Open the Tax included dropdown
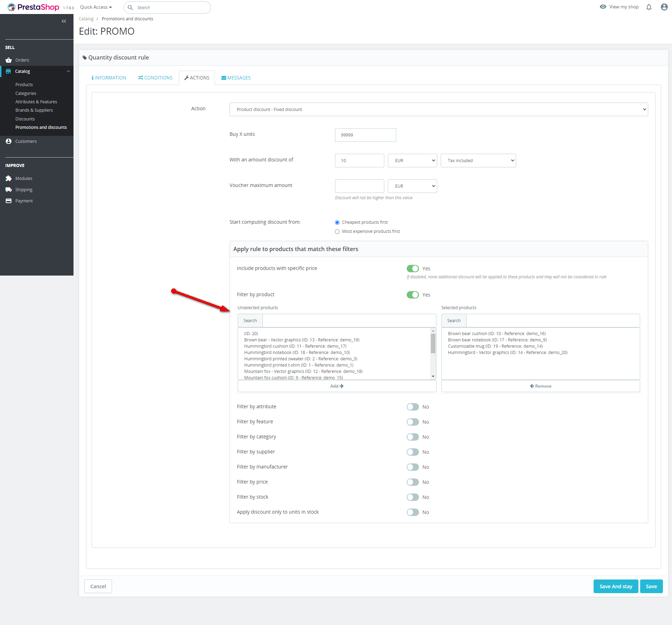This screenshot has width=672, height=625. 478,161
